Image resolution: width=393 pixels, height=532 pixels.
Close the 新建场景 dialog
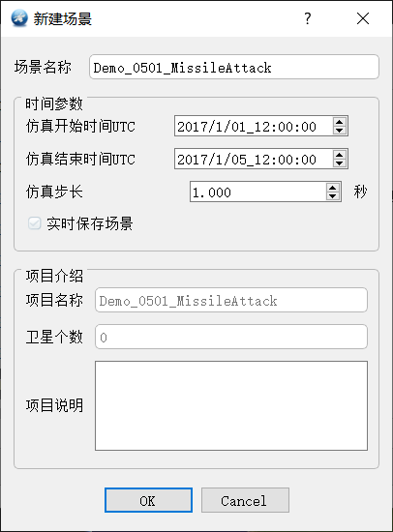coord(363,18)
